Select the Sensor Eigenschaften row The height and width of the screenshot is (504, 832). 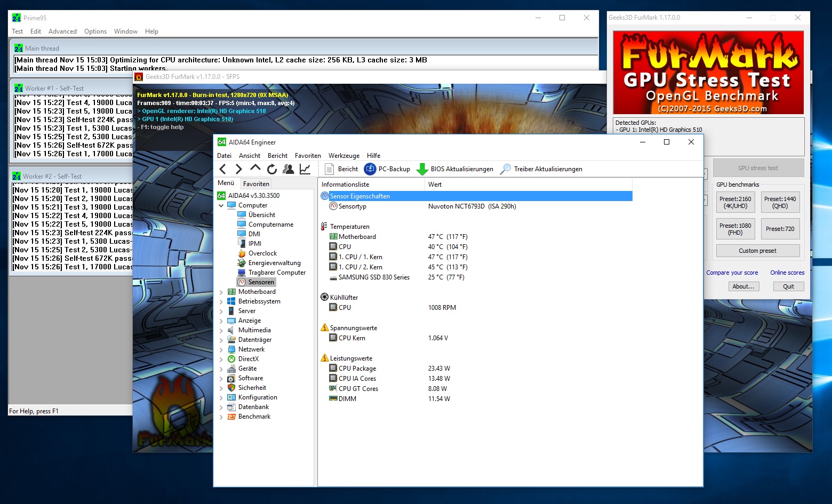476,196
